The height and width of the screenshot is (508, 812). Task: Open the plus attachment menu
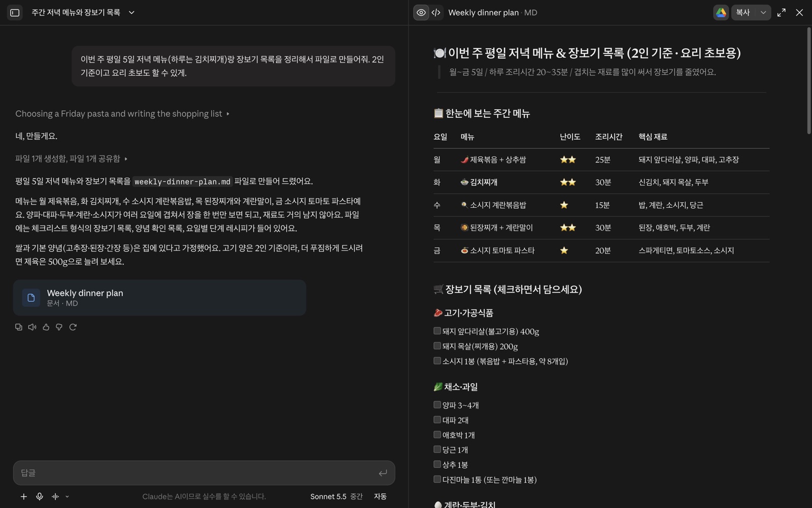24,496
